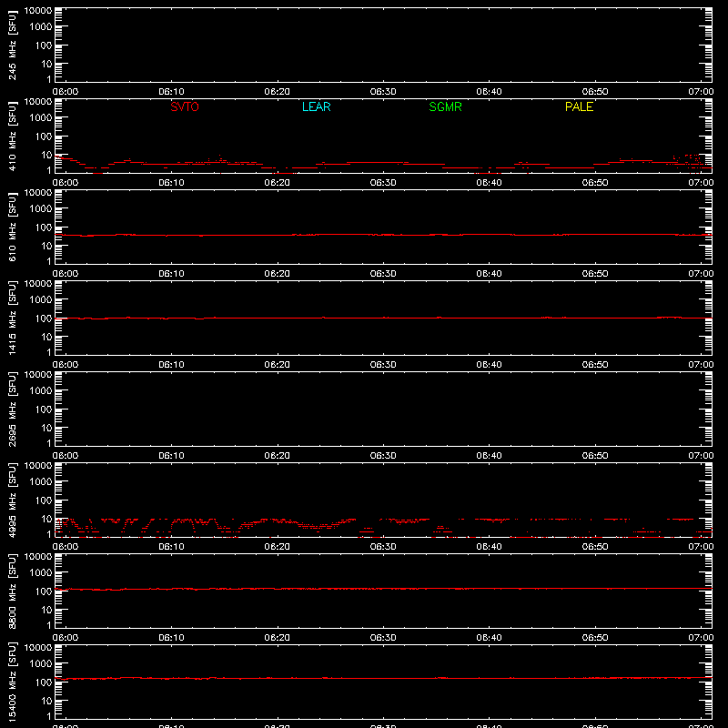Select the 245 MHz [SFU] axis title
The width and height of the screenshot is (728, 728).
tap(12, 45)
